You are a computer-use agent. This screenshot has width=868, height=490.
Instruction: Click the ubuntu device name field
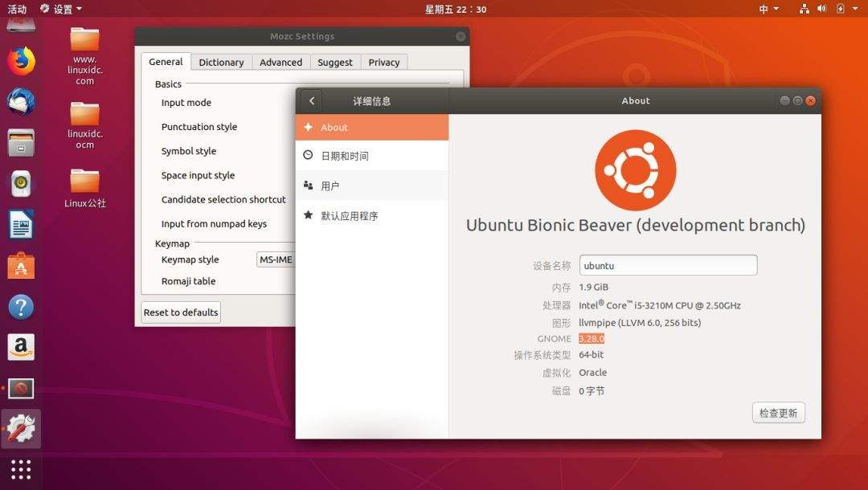point(668,264)
